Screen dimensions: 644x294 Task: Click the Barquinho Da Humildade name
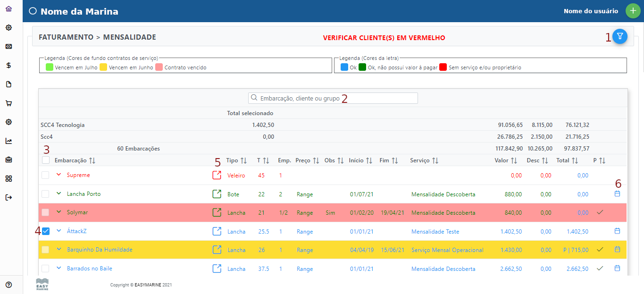[100, 250]
